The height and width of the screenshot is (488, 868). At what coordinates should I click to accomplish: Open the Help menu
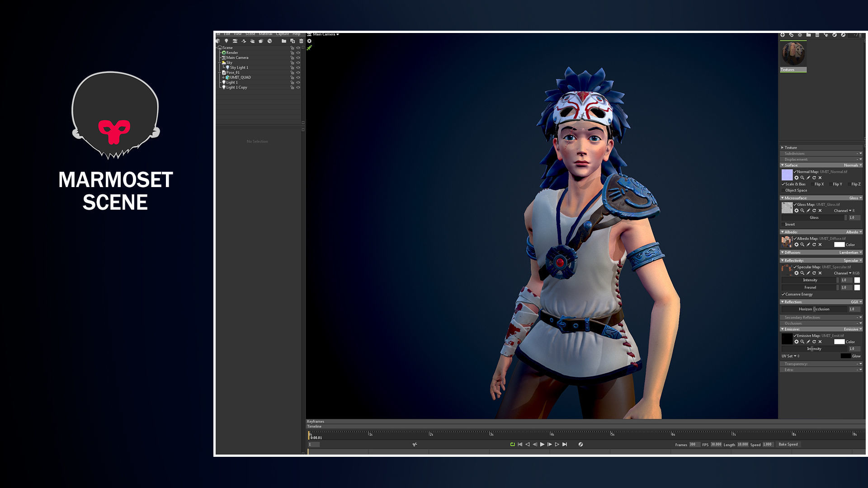(297, 34)
